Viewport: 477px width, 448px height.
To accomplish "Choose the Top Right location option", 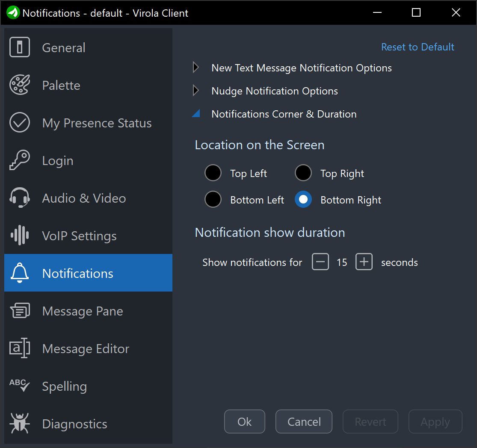I will 303,173.
